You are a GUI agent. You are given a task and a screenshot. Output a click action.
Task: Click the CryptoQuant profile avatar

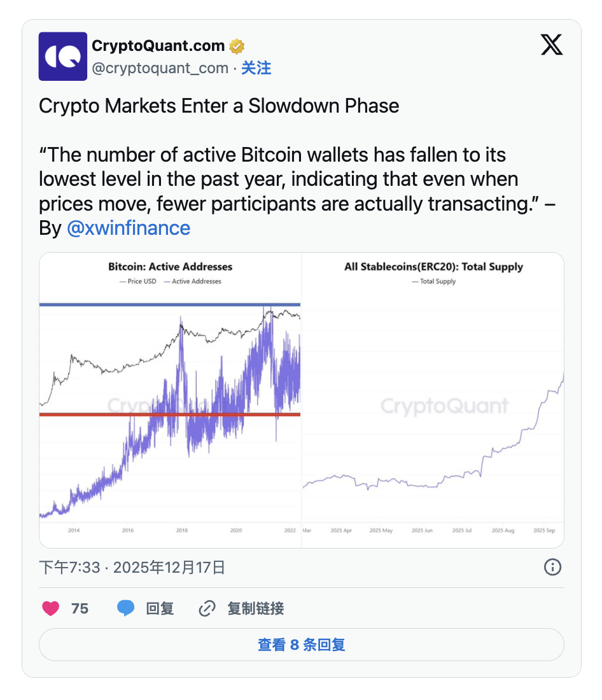click(x=62, y=57)
